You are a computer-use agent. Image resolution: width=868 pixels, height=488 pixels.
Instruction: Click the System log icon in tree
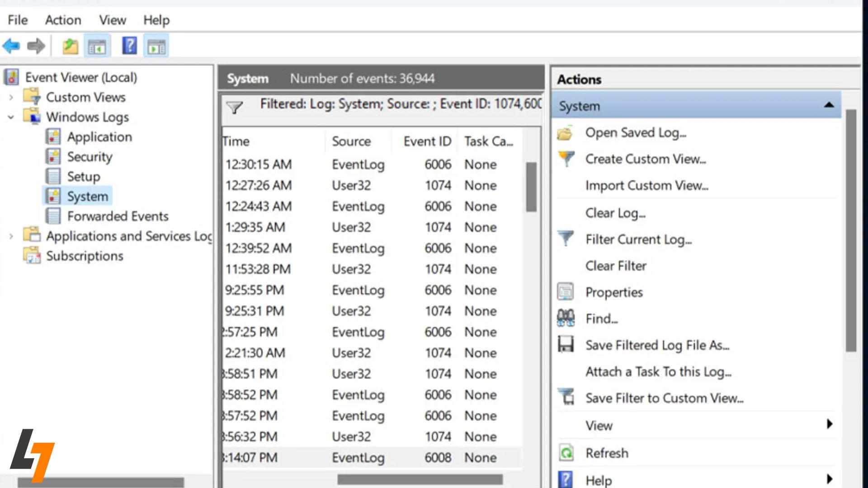[x=53, y=196]
